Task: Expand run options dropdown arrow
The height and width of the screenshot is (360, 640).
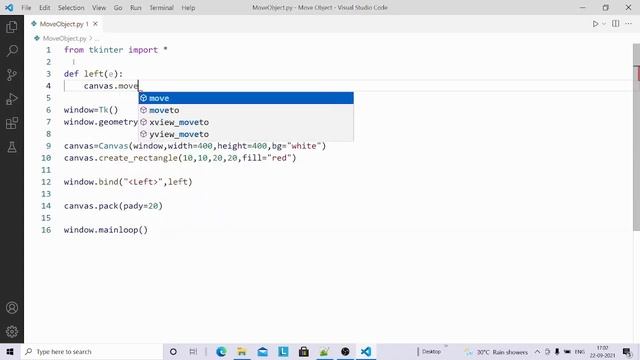Action: [x=604, y=24]
